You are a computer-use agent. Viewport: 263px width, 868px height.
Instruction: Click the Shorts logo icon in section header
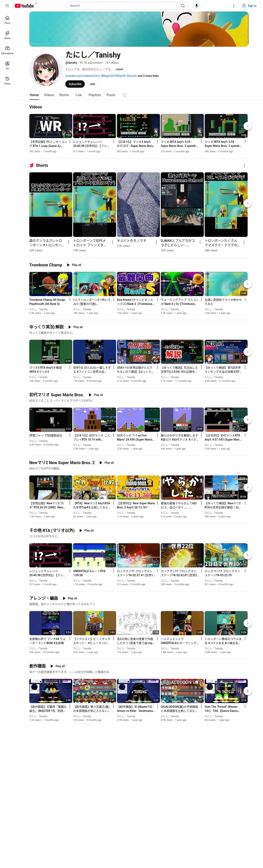point(32,165)
